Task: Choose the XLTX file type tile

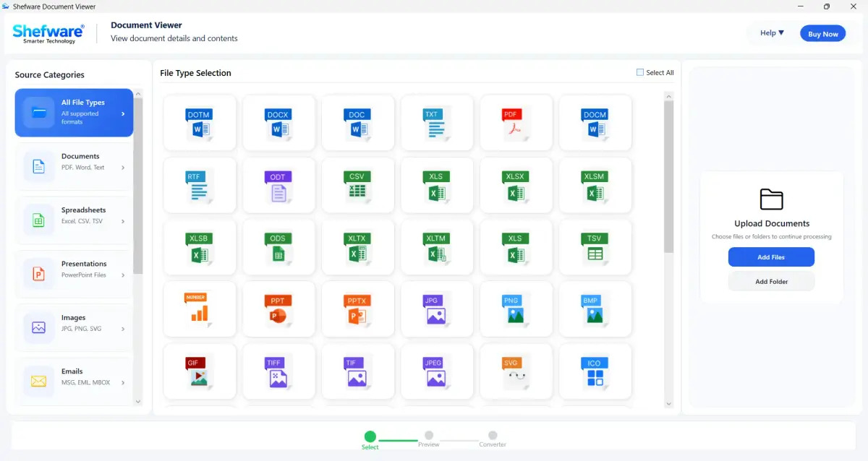Action: coord(358,247)
